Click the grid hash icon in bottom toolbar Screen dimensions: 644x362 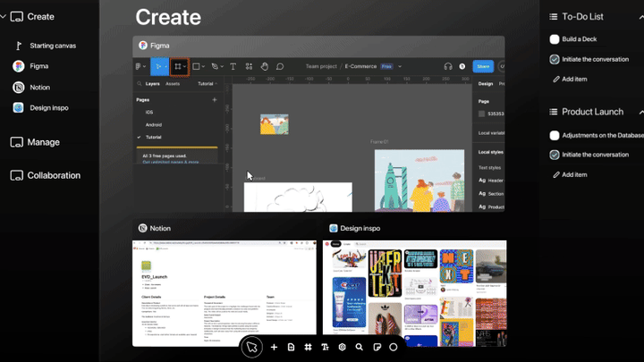click(308, 347)
